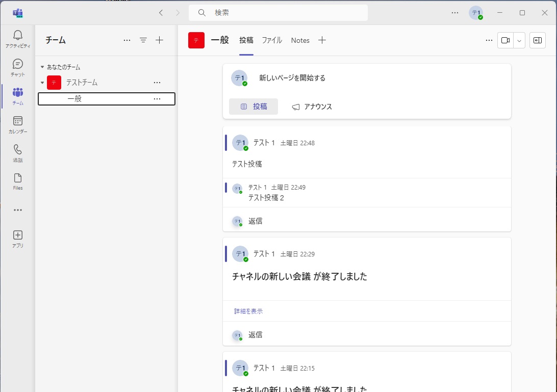Open the アプリ apps store
The image size is (557, 392).
pos(18,239)
